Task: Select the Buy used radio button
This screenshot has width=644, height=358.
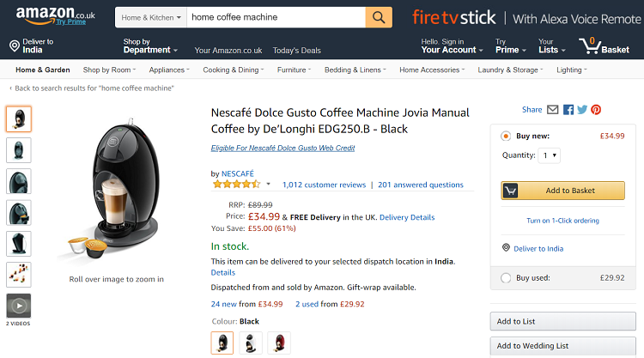Action: pyautogui.click(x=506, y=278)
